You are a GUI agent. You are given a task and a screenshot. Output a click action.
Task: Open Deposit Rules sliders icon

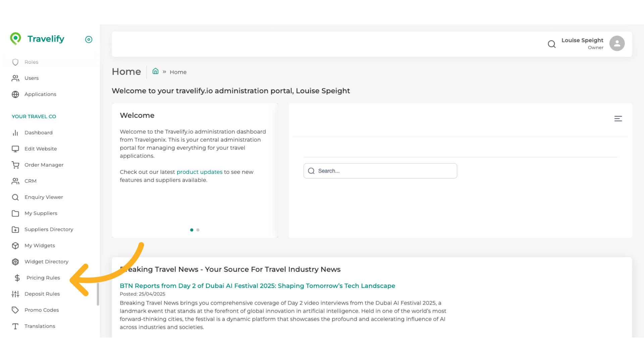[15, 294]
